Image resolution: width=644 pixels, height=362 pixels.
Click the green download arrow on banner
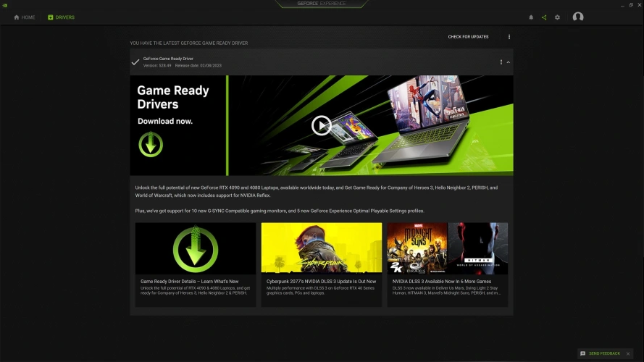coord(151,145)
